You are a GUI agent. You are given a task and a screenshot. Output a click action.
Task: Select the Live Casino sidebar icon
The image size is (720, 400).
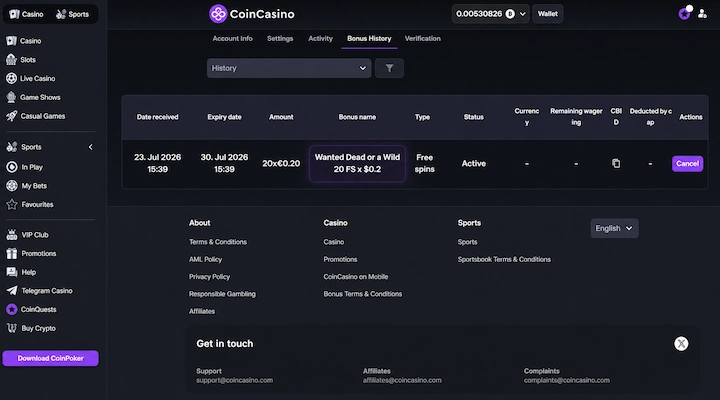pyautogui.click(x=11, y=79)
